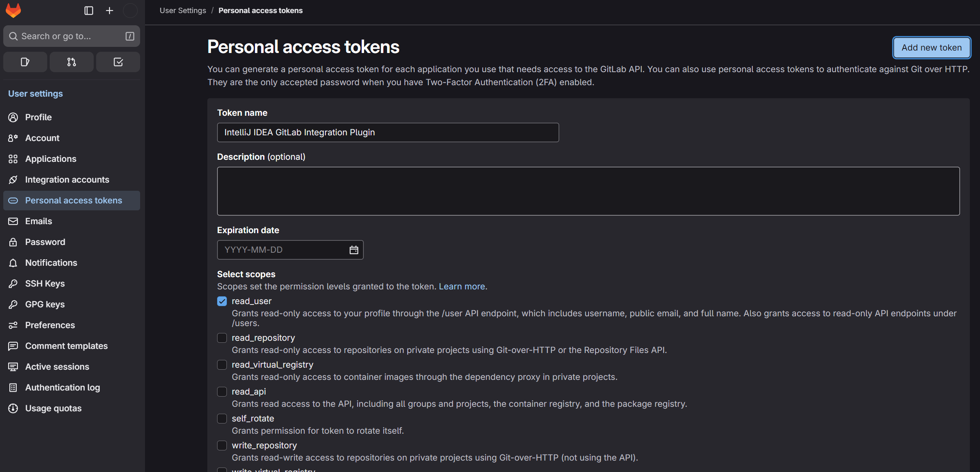Open the Merge requests shortcut icon

click(72, 62)
